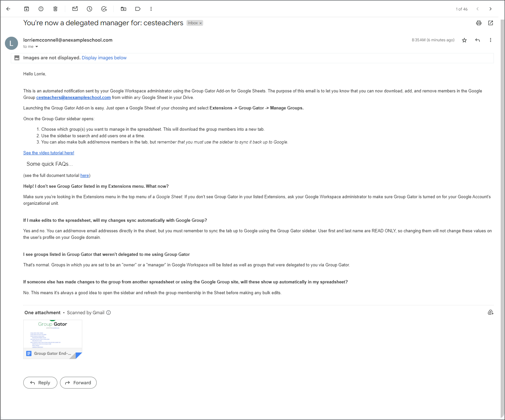Viewport: 505px width, 420px height.
Task: Mark the email as unread
Action: click(x=75, y=9)
